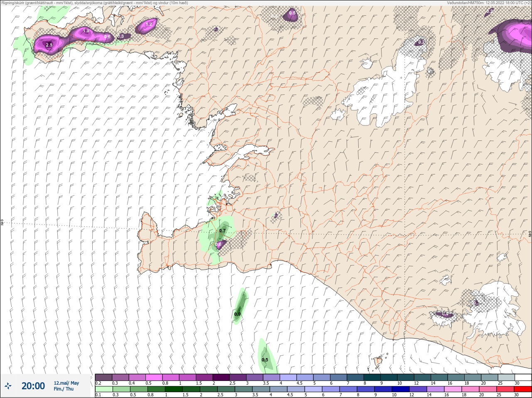Click the 0.2 label on the map's snow patch
Viewport: 532px width, 398px height.
pos(421,42)
